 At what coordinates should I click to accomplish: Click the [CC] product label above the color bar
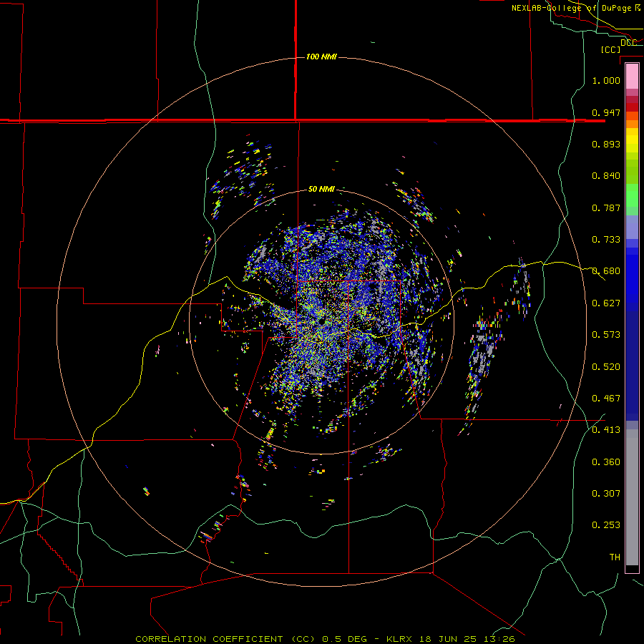610,49
